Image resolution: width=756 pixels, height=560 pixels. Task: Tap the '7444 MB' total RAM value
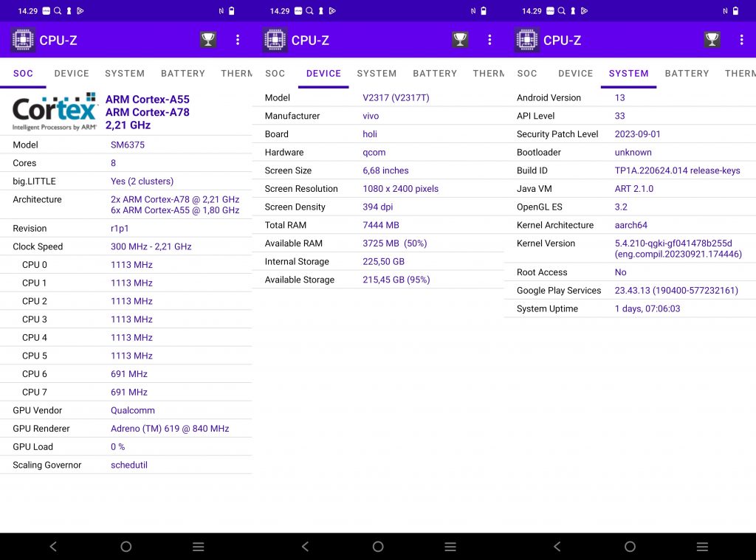tap(380, 225)
